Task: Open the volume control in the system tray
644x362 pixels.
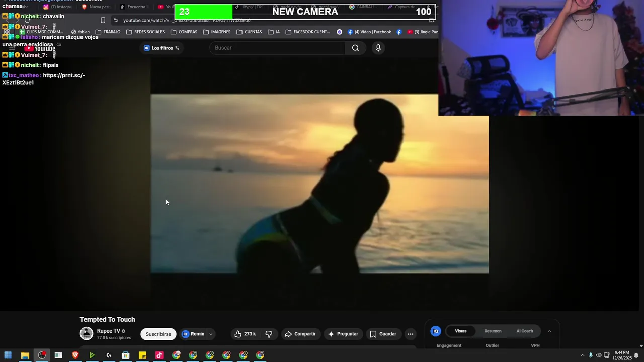Action: point(599,355)
